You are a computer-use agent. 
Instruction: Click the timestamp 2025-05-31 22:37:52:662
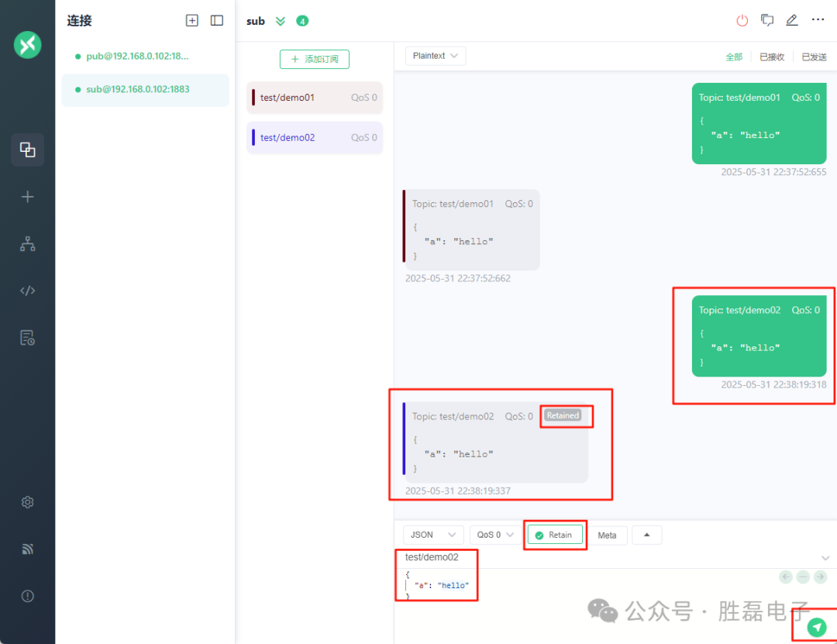click(457, 278)
